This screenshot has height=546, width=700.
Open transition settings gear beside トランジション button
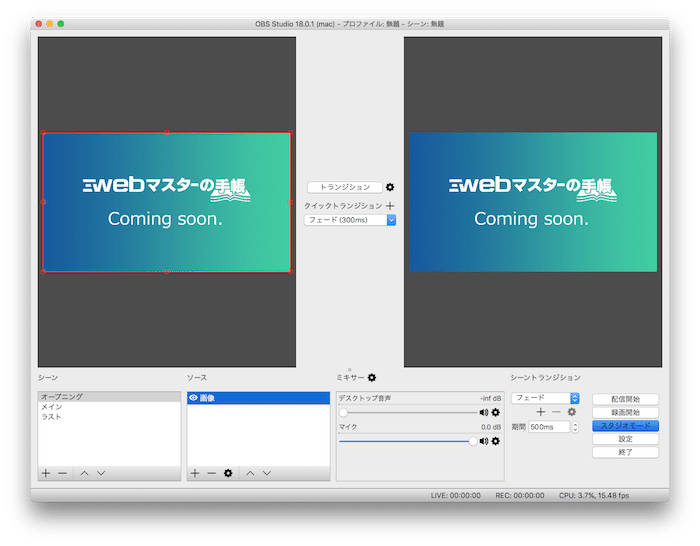(390, 187)
